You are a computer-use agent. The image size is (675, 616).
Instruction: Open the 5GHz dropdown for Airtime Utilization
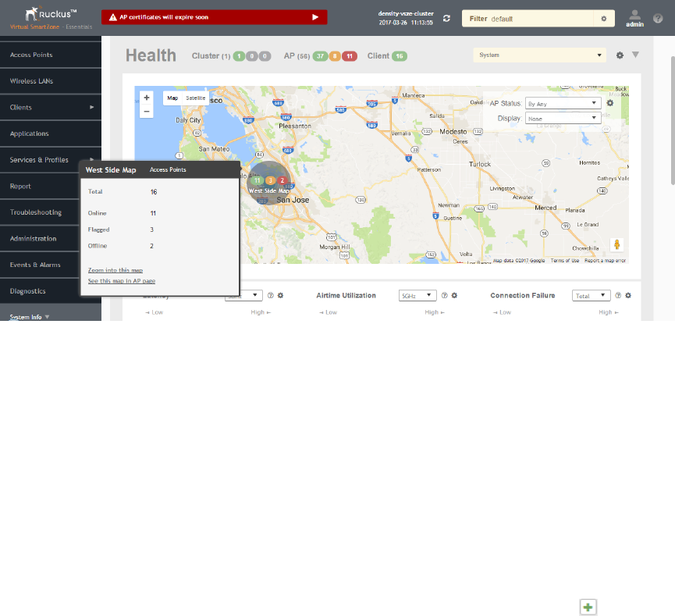point(417,295)
